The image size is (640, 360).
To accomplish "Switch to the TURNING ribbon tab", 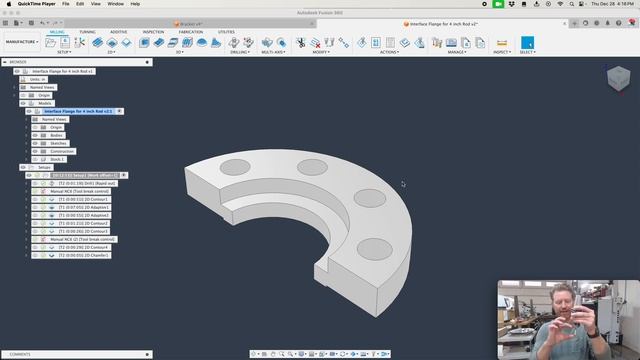I will (x=87, y=32).
